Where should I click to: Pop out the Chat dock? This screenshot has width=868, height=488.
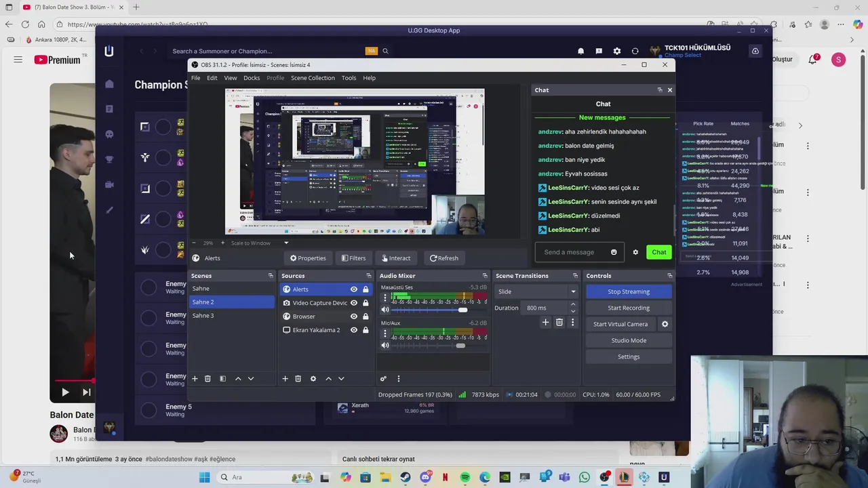click(x=660, y=90)
